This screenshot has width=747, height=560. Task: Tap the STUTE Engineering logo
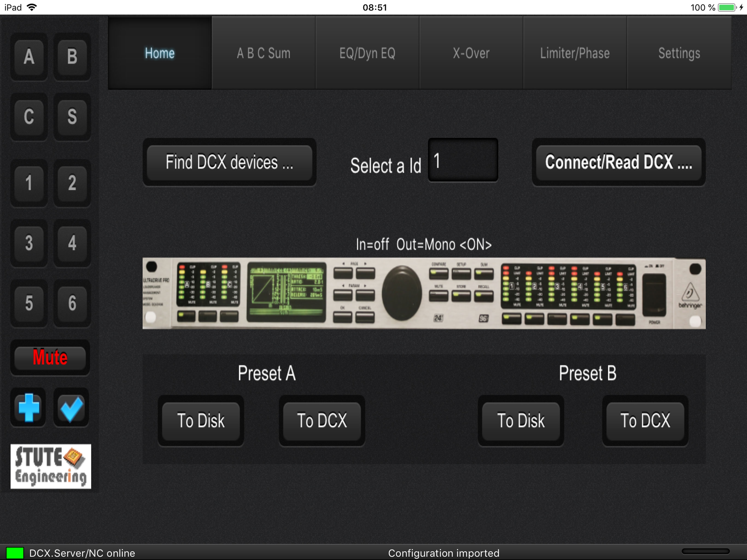(x=51, y=466)
